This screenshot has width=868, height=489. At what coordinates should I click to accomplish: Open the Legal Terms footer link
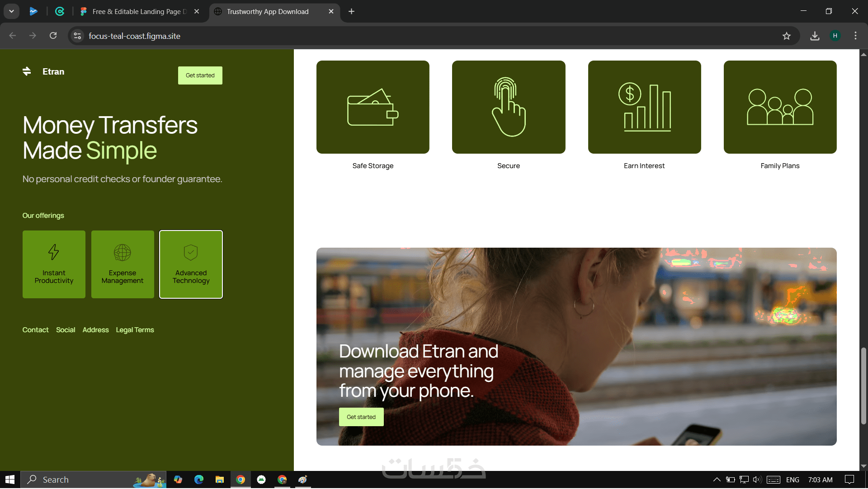coord(135,330)
